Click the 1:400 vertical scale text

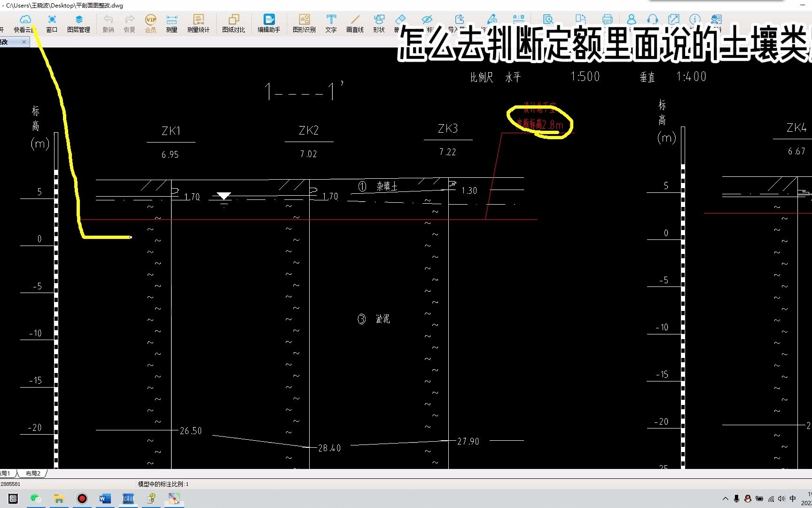tap(691, 77)
